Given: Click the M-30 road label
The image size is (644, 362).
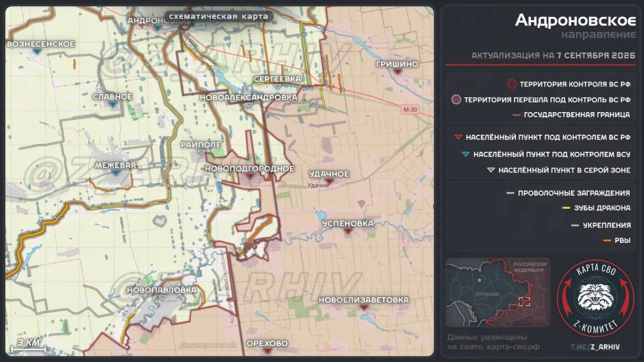Looking at the screenshot, I should [409, 110].
